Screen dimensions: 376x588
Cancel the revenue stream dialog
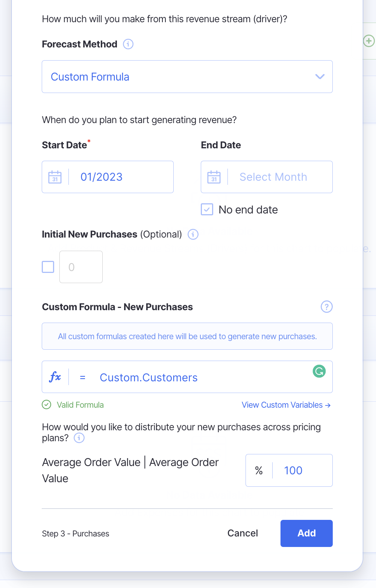243,533
